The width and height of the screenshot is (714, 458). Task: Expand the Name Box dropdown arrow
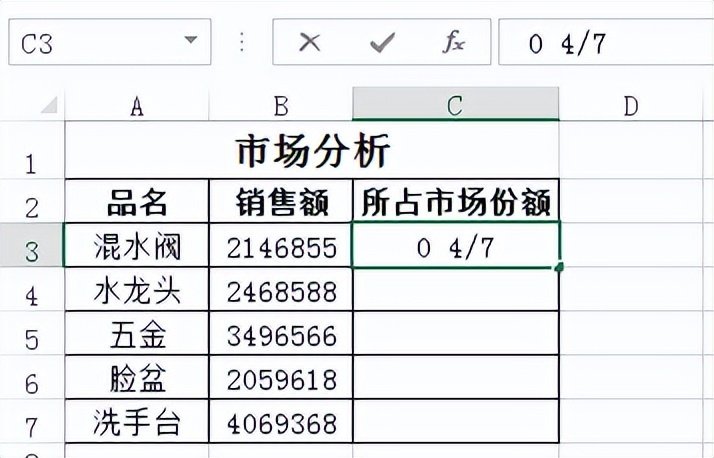point(191,40)
